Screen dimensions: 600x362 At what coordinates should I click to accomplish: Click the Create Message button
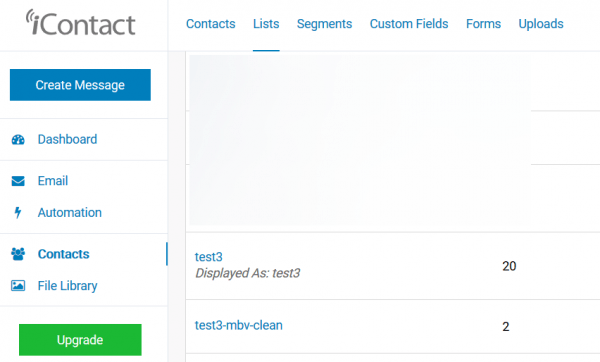(x=80, y=85)
